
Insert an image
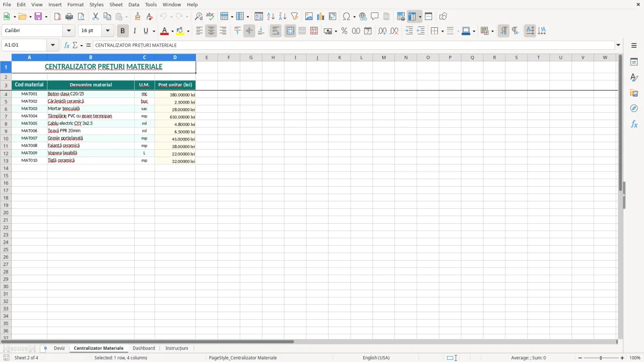(x=309, y=17)
